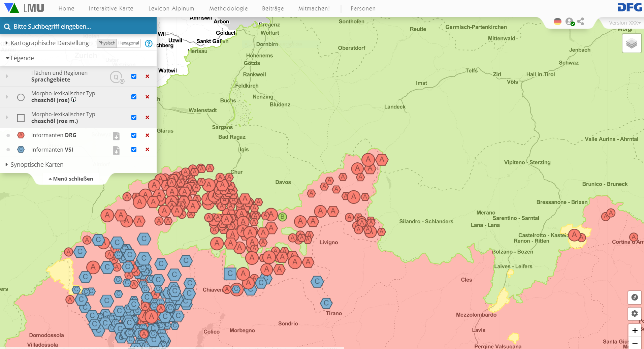Click the German flag language icon

pyautogui.click(x=557, y=22)
